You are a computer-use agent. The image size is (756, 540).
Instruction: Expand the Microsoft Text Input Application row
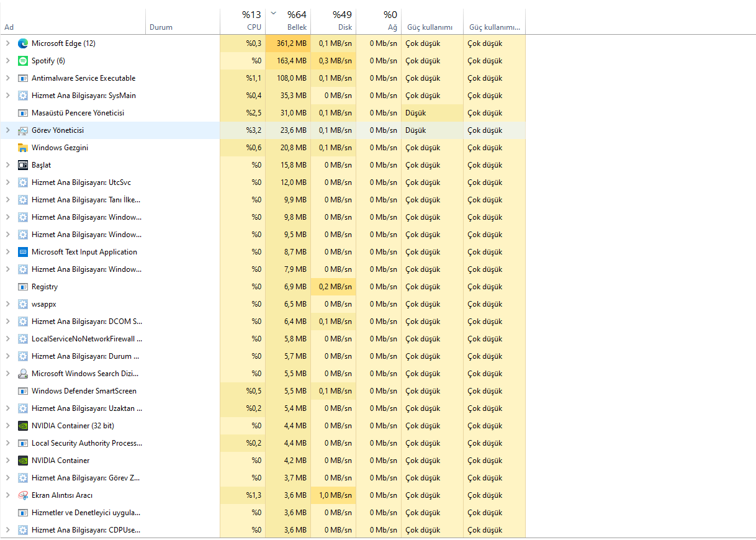tap(7, 252)
